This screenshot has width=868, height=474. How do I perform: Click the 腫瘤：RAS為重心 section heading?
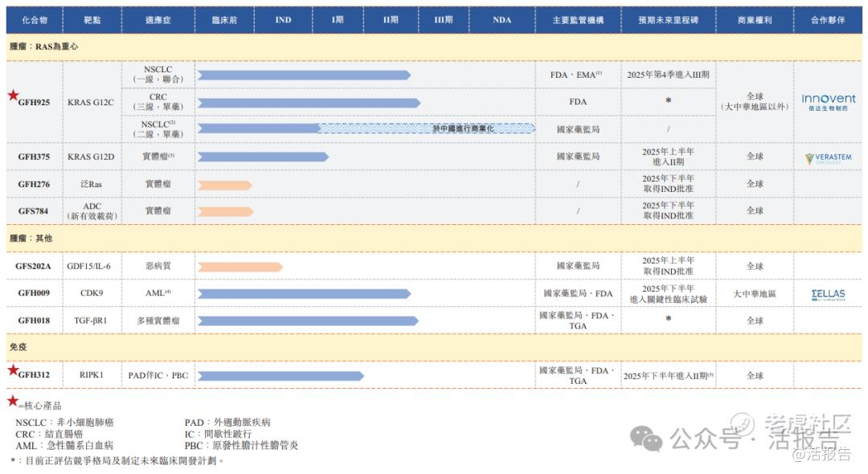43,47
